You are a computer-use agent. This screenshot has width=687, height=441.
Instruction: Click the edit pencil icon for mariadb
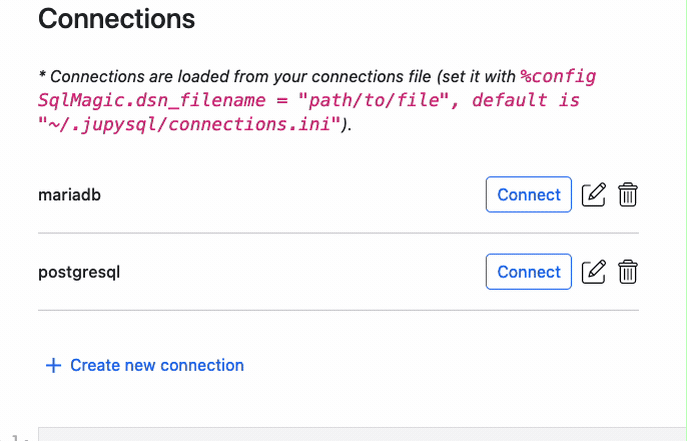click(594, 195)
